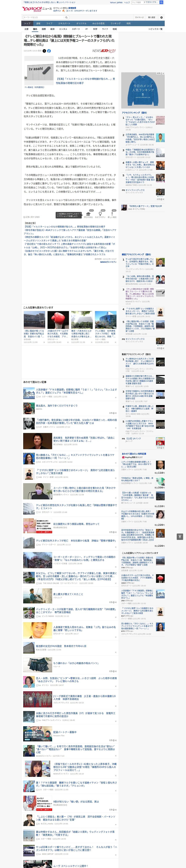The width and height of the screenshot is (186, 868).
Task: Dismiss the 日刊スポーツ boxer card with X
Action: point(68,342)
